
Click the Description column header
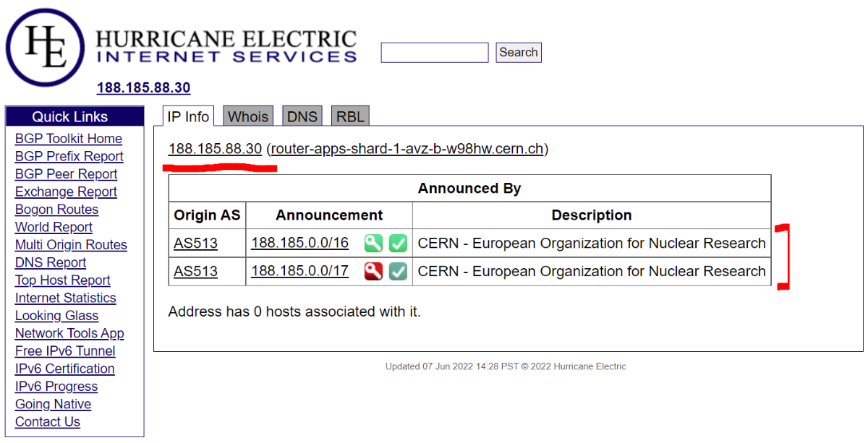coord(592,215)
